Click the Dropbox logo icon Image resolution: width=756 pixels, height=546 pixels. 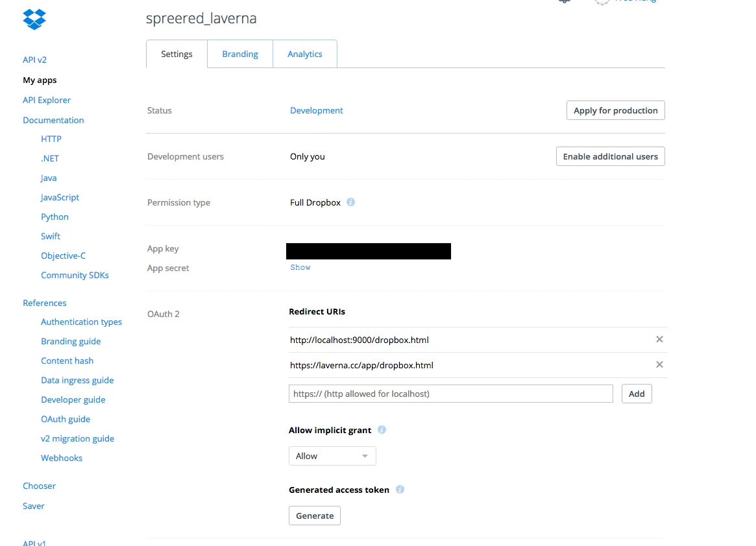pos(34,19)
